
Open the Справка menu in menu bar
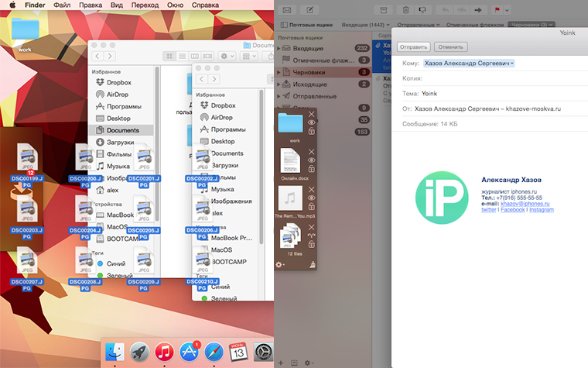(205, 5)
